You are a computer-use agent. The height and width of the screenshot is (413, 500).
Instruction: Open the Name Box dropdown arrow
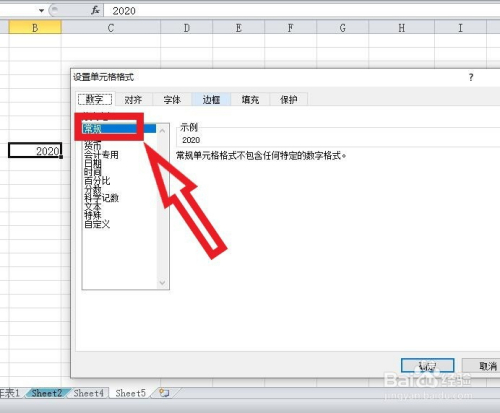[41, 11]
